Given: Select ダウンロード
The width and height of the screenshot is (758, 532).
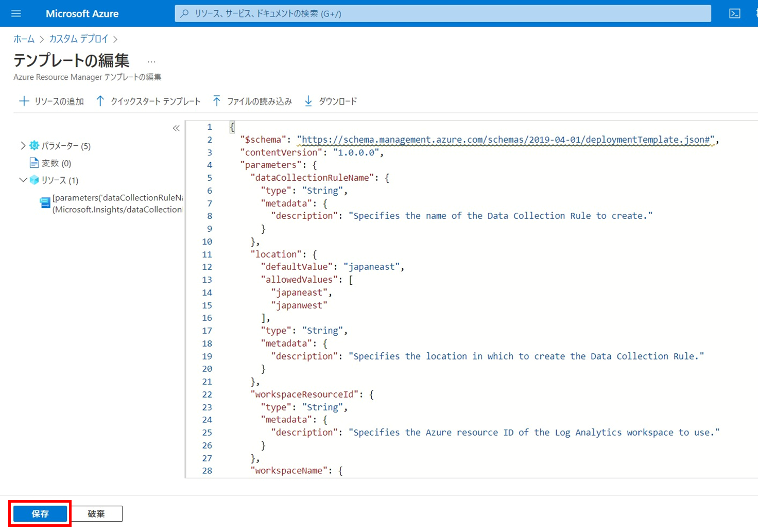Looking at the screenshot, I should tap(338, 101).
